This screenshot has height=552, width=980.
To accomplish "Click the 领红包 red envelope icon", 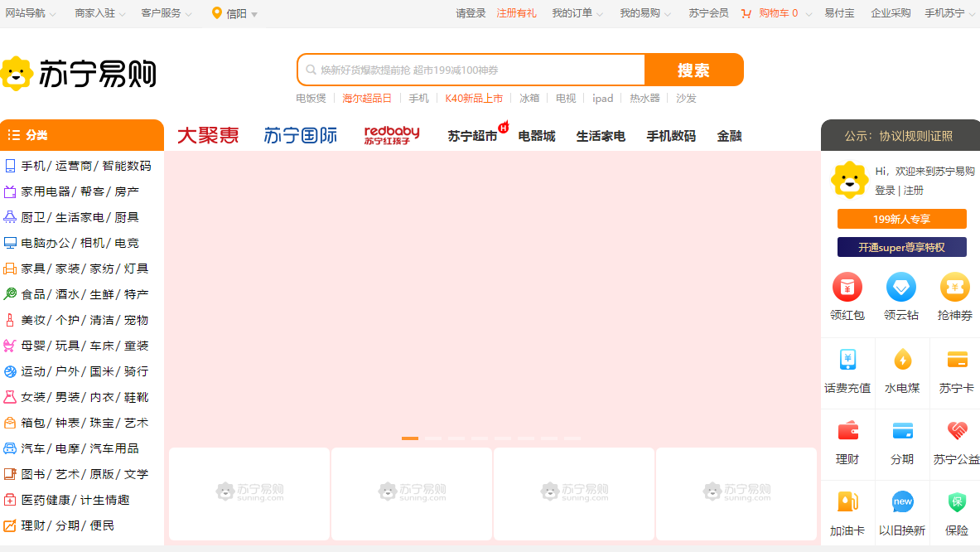I will click(847, 288).
